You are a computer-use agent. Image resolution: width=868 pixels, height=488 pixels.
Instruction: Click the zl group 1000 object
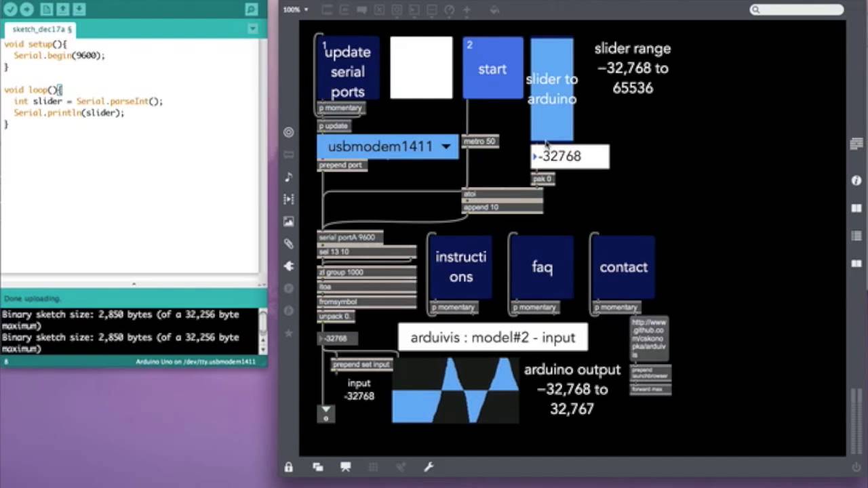pyautogui.click(x=367, y=272)
